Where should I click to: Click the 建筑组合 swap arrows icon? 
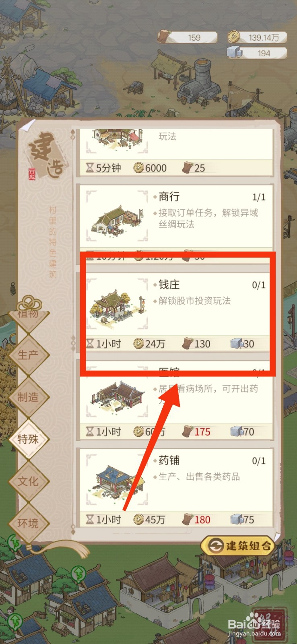click(217, 545)
